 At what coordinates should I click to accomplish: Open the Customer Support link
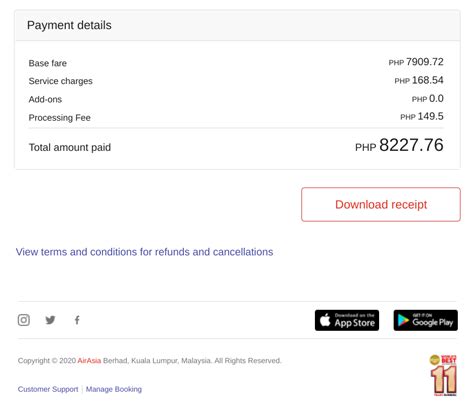tap(48, 389)
